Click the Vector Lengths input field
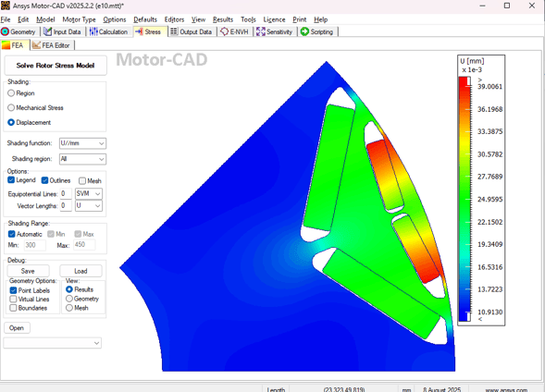Viewport: 545px width, 392px height. click(66, 205)
